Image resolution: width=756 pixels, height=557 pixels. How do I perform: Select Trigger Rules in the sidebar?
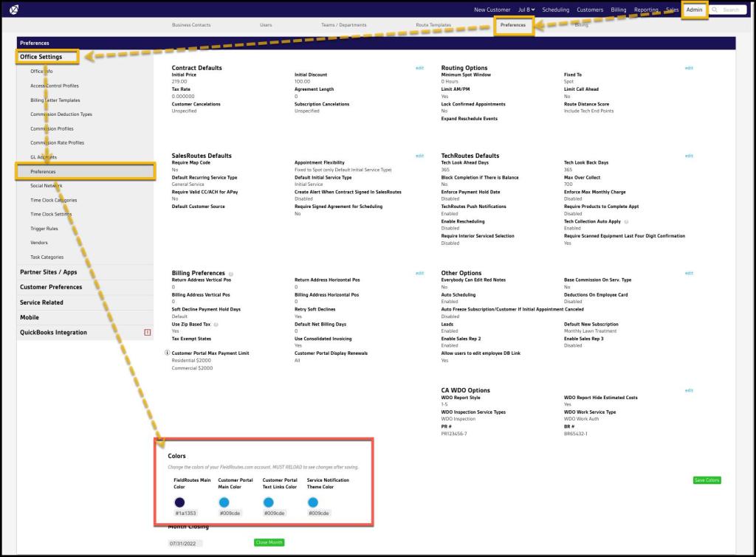pos(44,229)
